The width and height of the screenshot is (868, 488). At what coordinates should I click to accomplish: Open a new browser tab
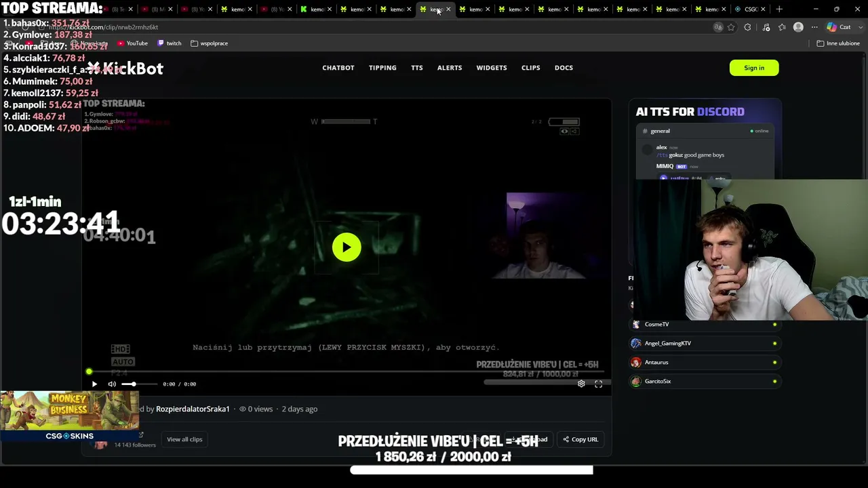pos(779,9)
